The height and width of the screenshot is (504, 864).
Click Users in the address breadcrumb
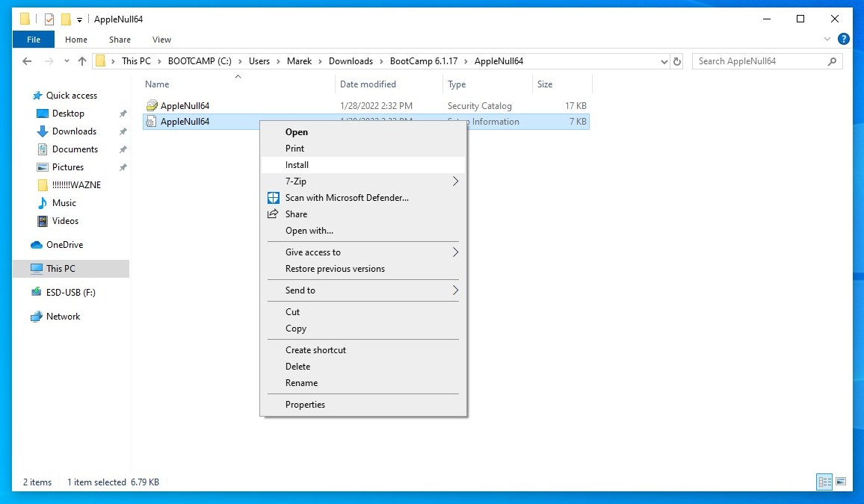(x=259, y=61)
